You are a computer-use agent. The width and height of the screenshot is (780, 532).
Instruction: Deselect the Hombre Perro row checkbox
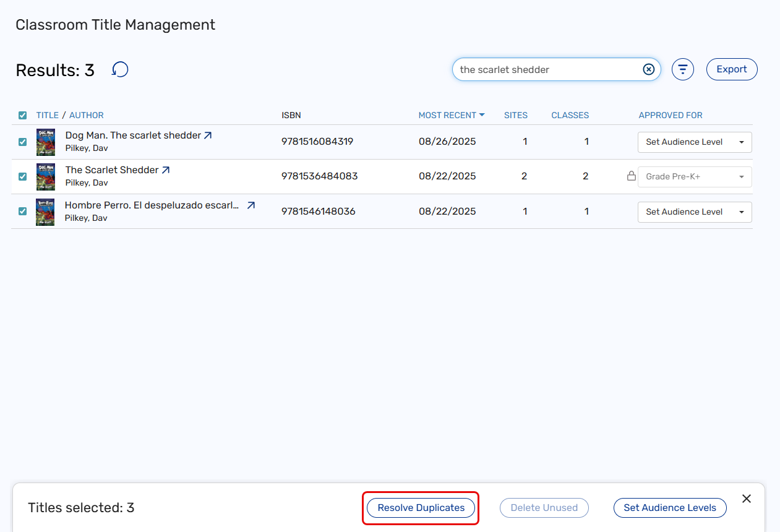[x=23, y=212]
